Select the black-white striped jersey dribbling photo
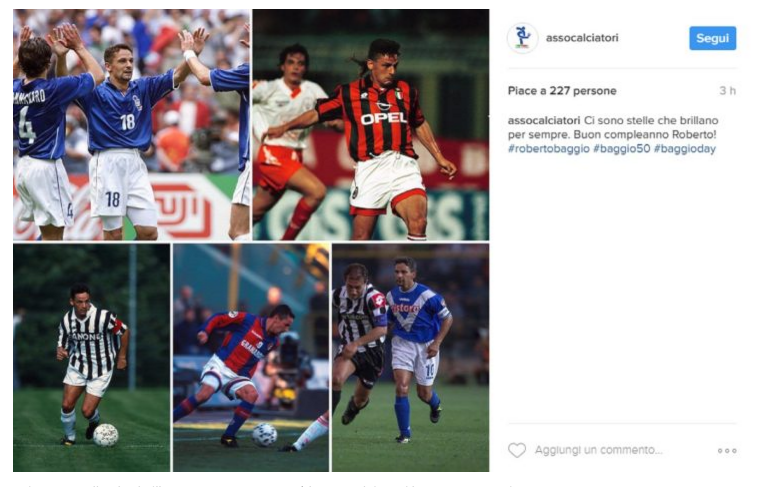Viewport: 767px width, 487px height. point(91,358)
